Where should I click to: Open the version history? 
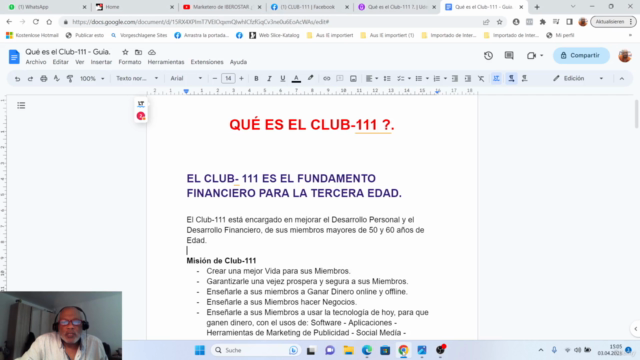pyautogui.click(x=489, y=56)
